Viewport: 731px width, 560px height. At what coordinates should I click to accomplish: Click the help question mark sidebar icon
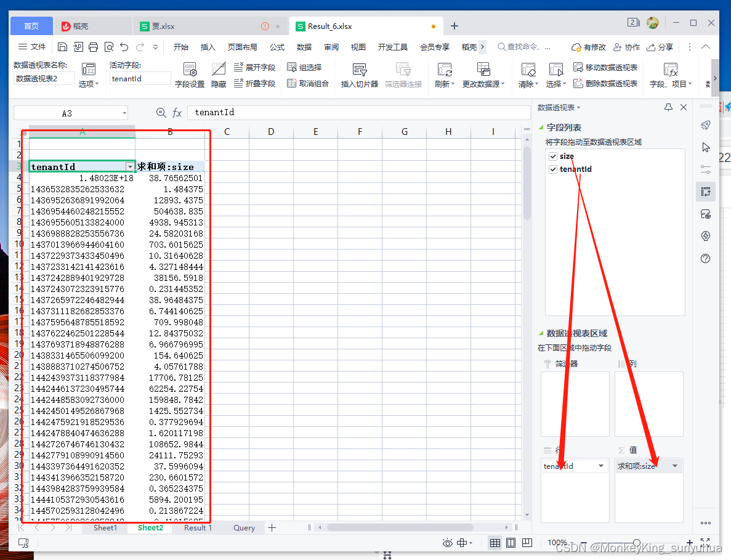pos(706,258)
